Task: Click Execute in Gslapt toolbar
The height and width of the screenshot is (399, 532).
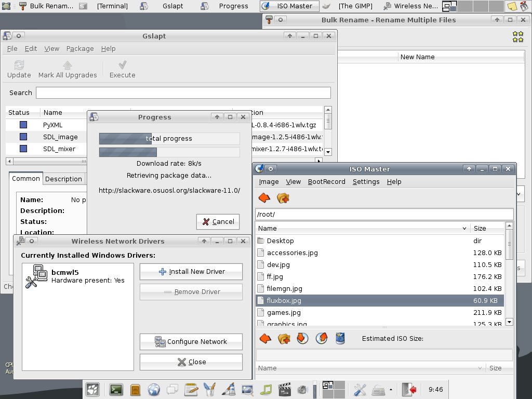Action: coord(123,70)
